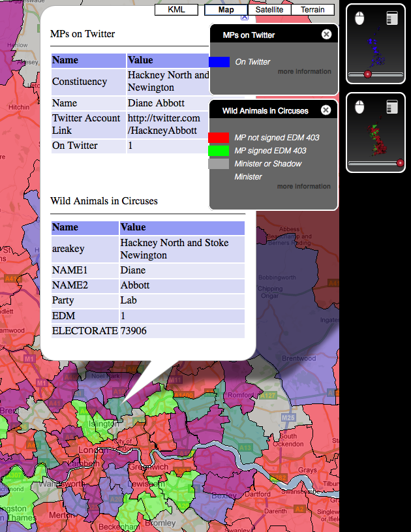Close the info balloon with small X

(x=245, y=18)
